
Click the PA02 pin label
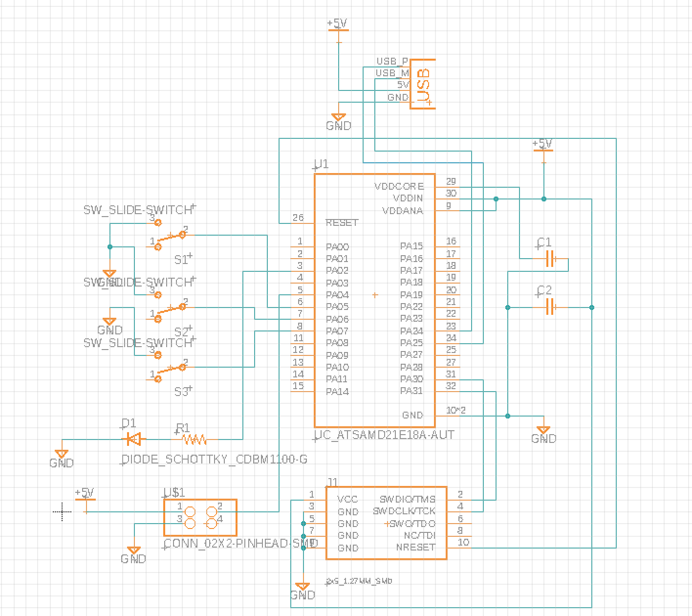coord(337,270)
